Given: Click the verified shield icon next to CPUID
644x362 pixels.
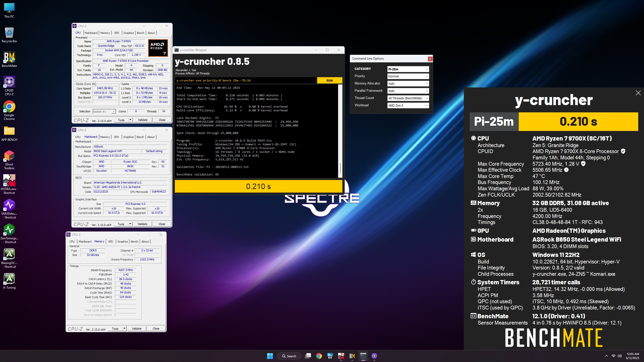Looking at the screenshot, I should 623,151.
